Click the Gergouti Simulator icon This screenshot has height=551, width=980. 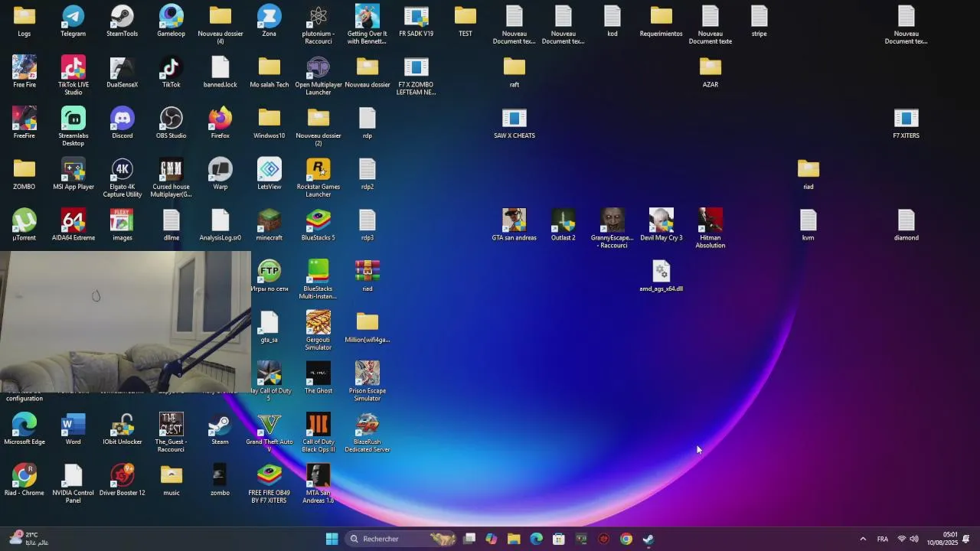click(318, 331)
